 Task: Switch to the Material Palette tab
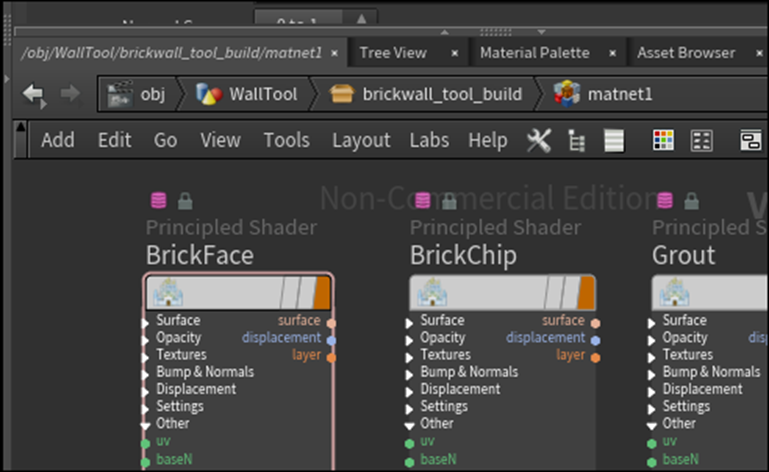point(535,52)
